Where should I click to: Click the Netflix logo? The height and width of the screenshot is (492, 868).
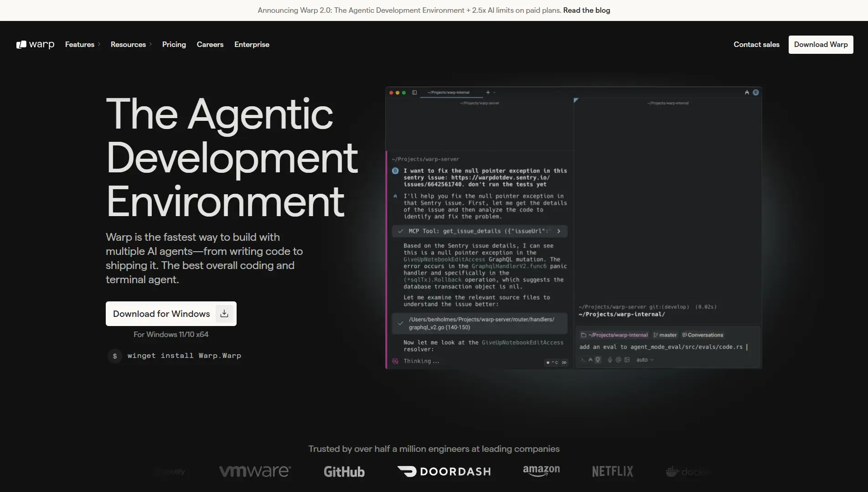pyautogui.click(x=613, y=471)
